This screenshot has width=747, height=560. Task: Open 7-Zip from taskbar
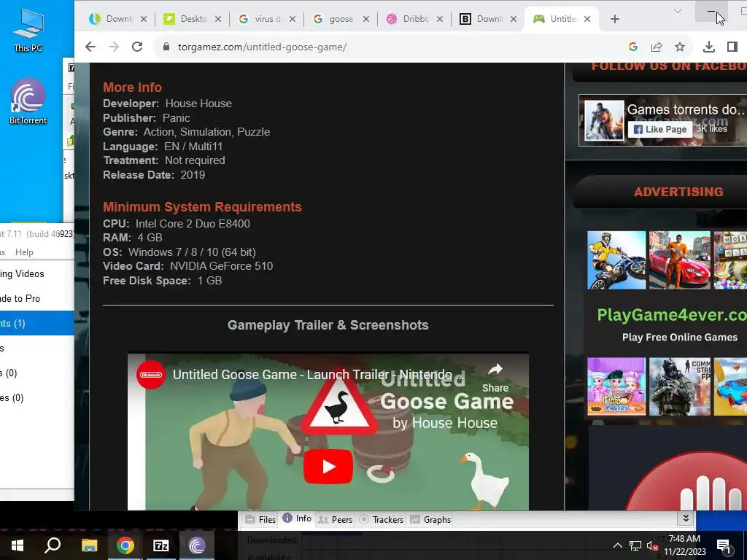click(x=161, y=545)
